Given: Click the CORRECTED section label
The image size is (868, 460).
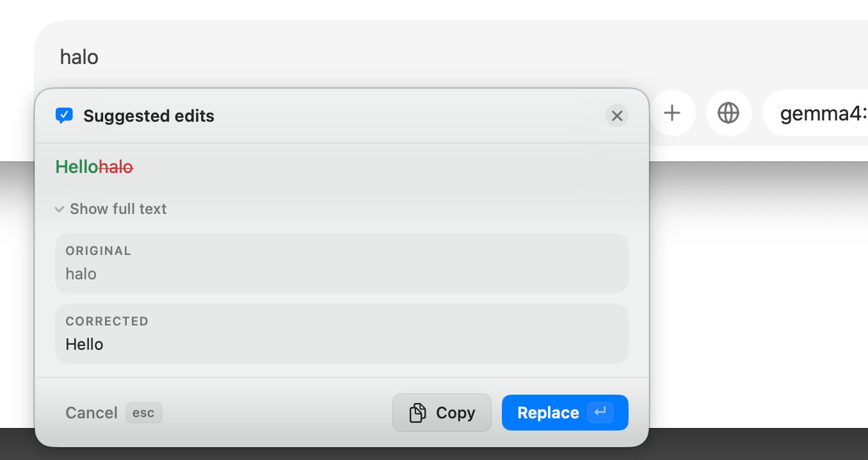Looking at the screenshot, I should click(107, 321).
